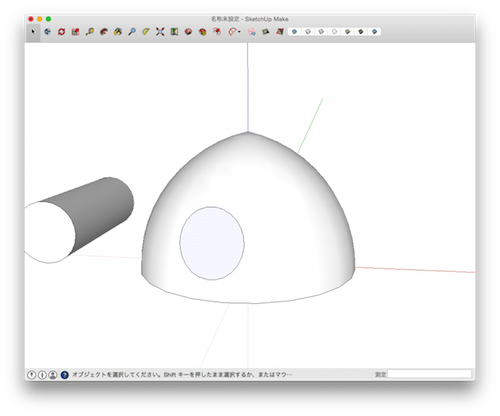The image size is (500, 416).
Task: Click the dark curved-arrow icon beside Tape Measure
Action: pyautogui.click(x=104, y=32)
